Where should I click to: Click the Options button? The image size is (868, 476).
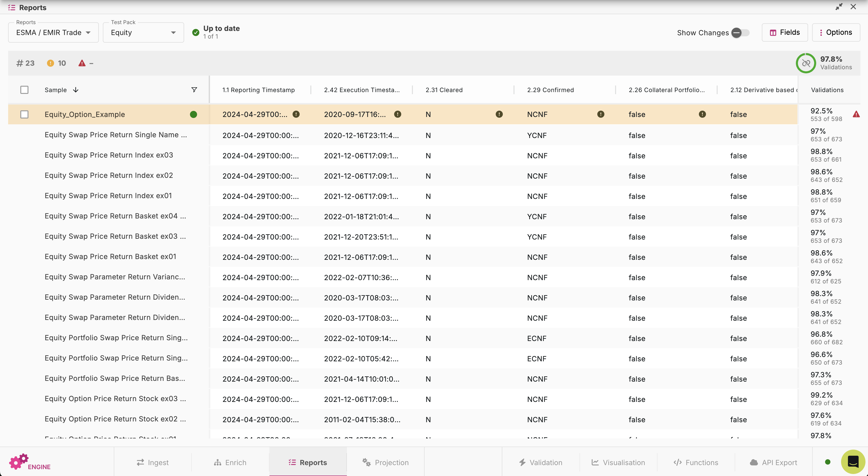[x=836, y=32]
